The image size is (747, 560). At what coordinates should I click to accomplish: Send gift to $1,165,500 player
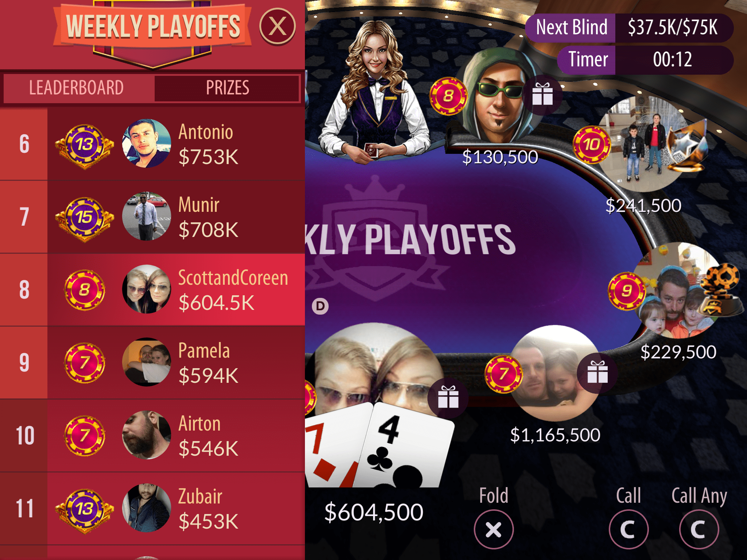pos(597,372)
